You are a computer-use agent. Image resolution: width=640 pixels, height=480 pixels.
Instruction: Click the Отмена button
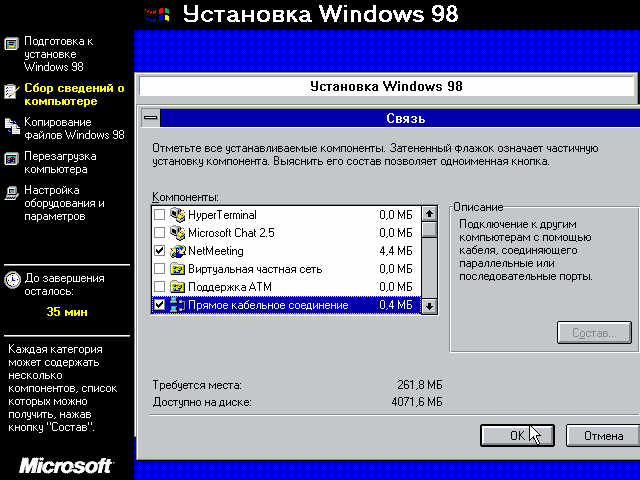603,436
